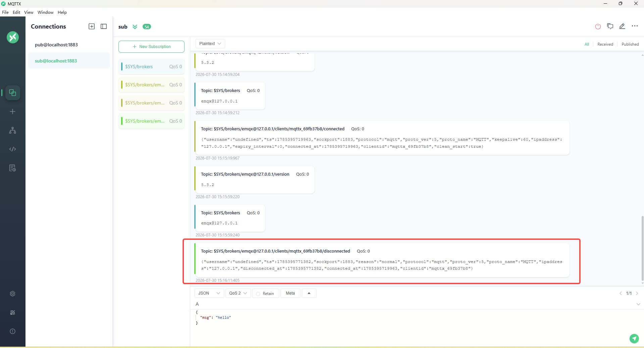The width and height of the screenshot is (644, 348).
Task: Open the File menu
Action: (5, 12)
